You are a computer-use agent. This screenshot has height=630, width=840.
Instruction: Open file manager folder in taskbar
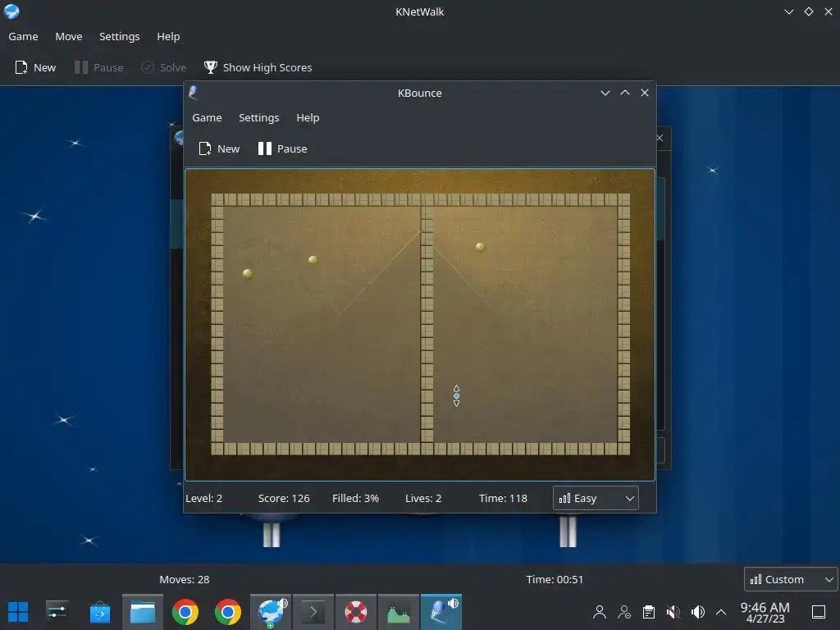[143, 612]
